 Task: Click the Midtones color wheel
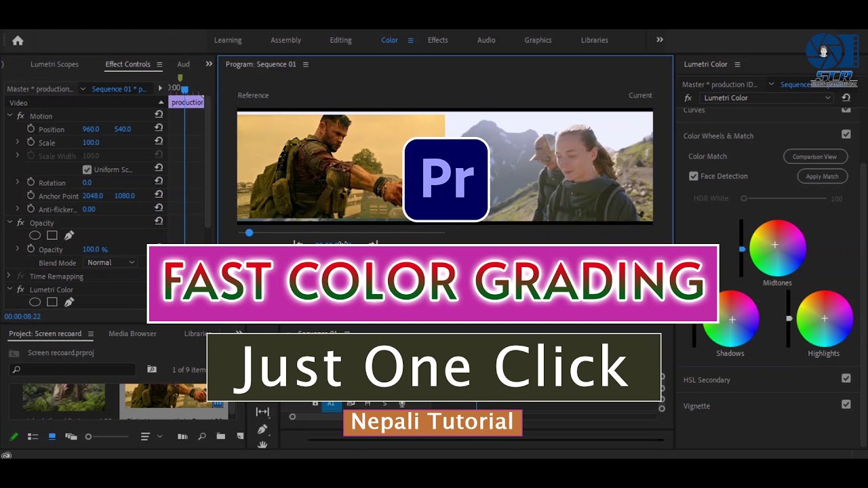pos(777,247)
